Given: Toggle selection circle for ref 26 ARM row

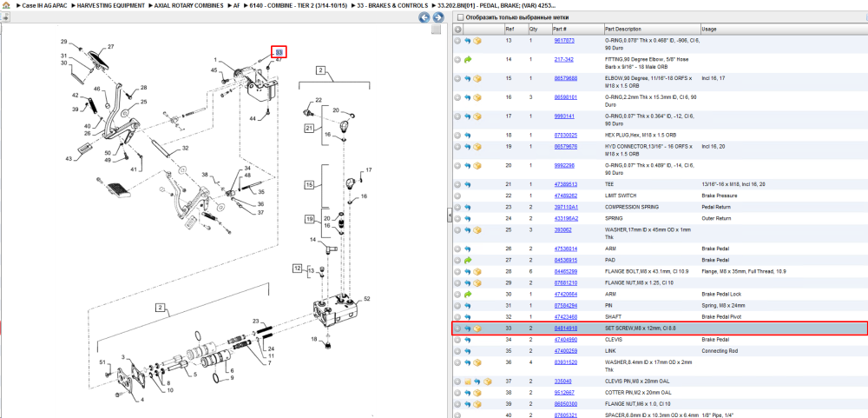Looking at the screenshot, I should tap(457, 249).
